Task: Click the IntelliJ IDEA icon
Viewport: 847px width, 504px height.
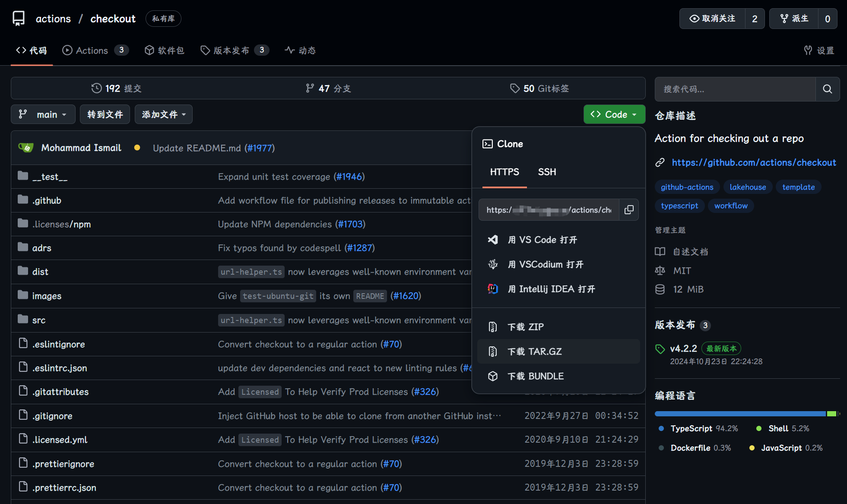Action: tap(493, 289)
